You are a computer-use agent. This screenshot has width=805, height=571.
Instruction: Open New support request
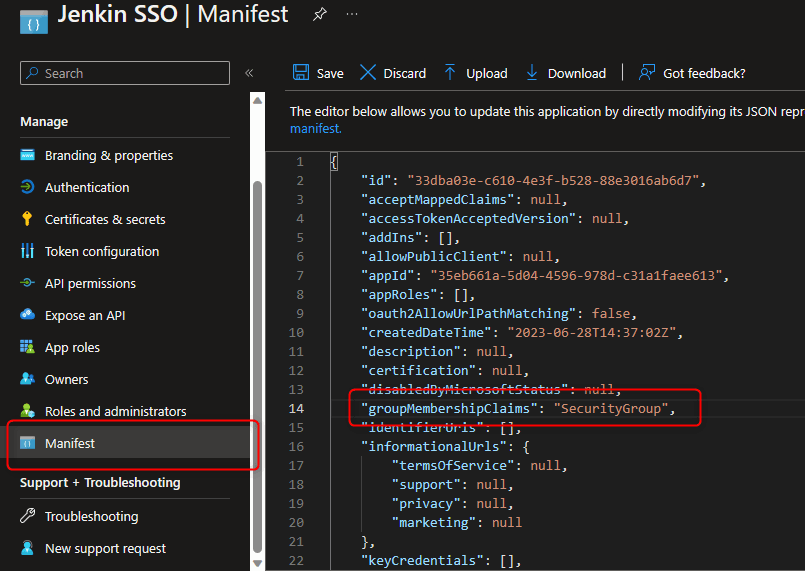105,548
